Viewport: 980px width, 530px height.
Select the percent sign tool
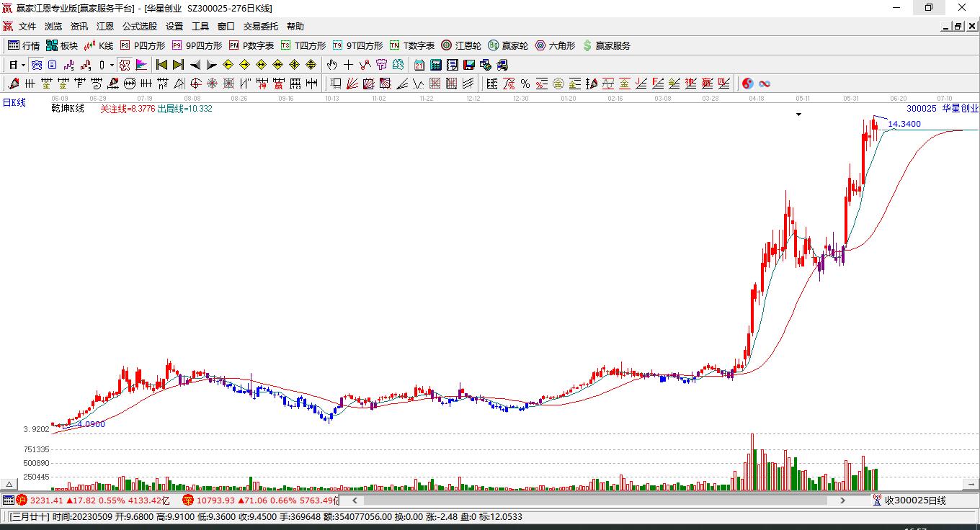point(525,84)
